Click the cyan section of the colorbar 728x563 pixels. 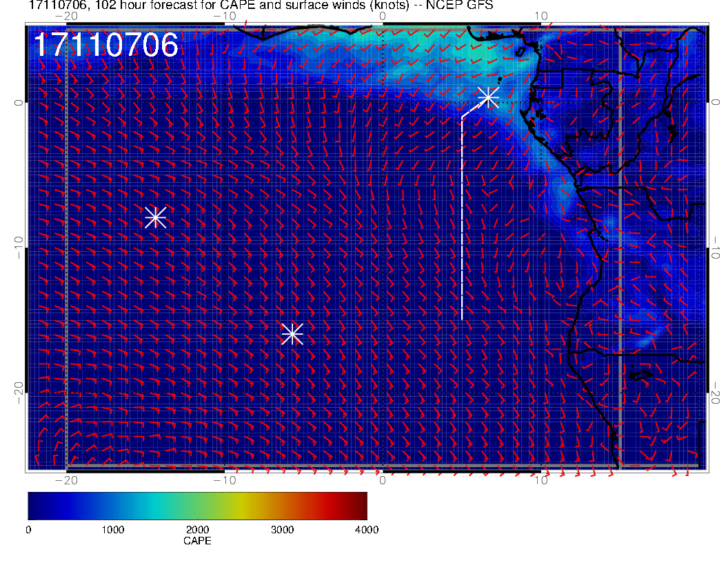[x=156, y=506]
